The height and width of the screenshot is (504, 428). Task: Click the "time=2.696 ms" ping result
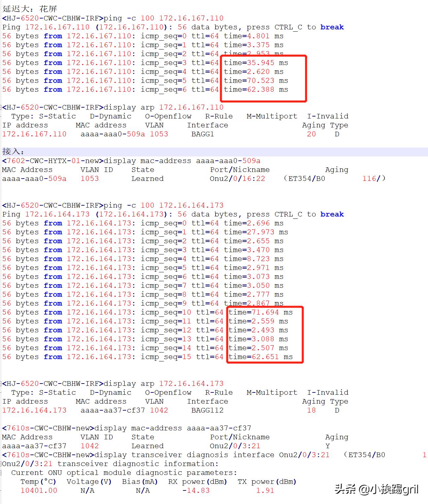click(x=253, y=223)
